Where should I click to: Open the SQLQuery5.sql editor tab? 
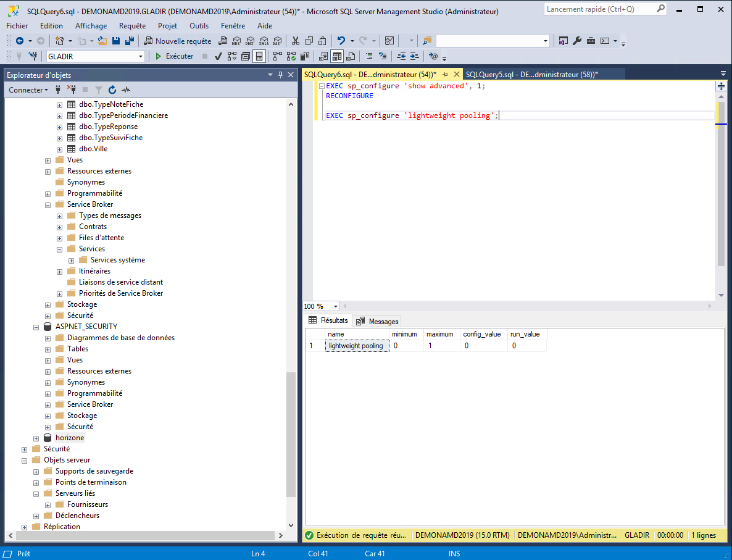point(531,74)
